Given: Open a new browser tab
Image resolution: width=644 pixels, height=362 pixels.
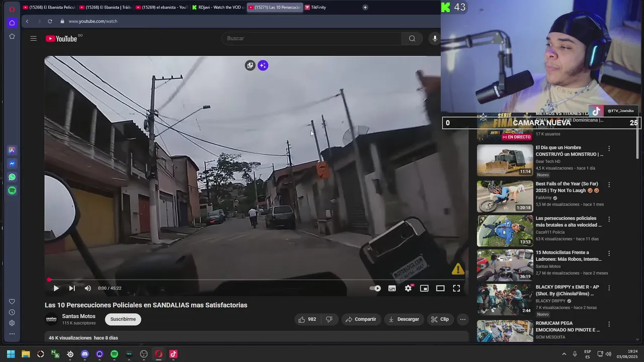Looking at the screenshot, I should 365,8.
